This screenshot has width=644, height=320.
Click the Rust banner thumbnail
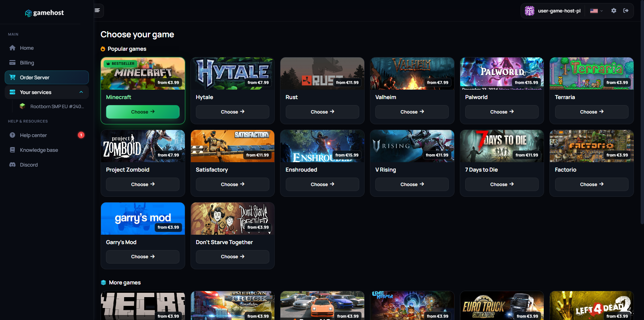322,74
